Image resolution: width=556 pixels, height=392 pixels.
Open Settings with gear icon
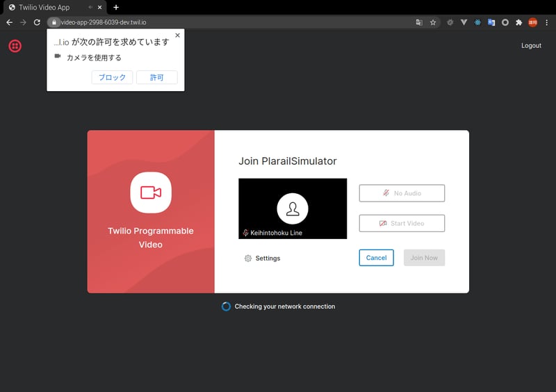coord(262,259)
